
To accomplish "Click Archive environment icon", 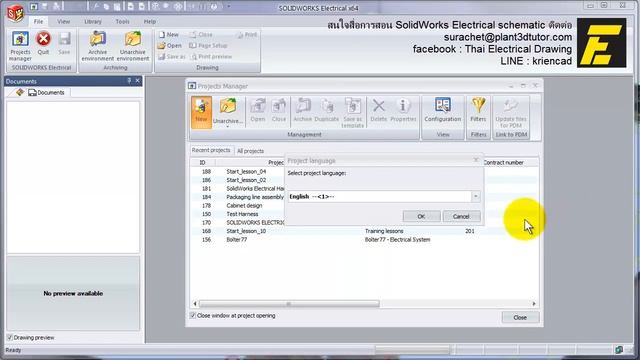I will tap(98, 46).
